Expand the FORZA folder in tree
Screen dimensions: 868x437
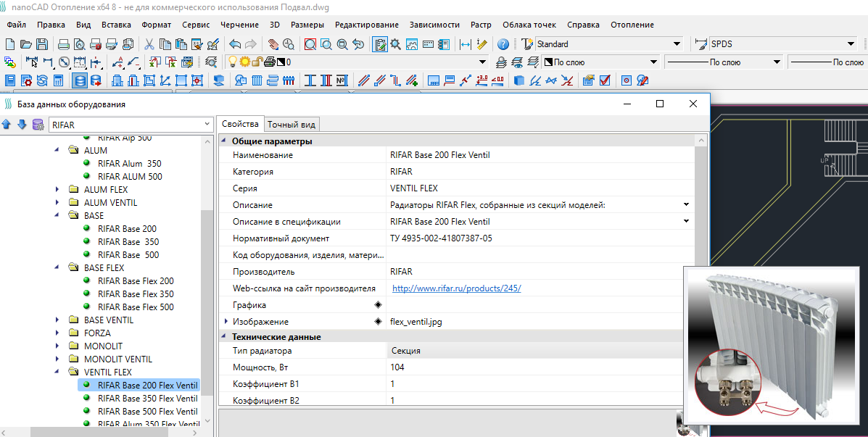pyautogui.click(x=59, y=333)
